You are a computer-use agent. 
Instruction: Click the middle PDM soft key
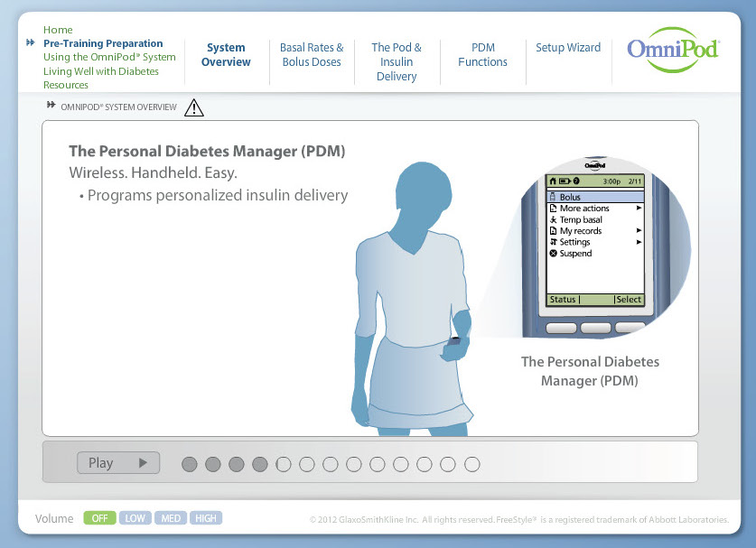coord(596,329)
